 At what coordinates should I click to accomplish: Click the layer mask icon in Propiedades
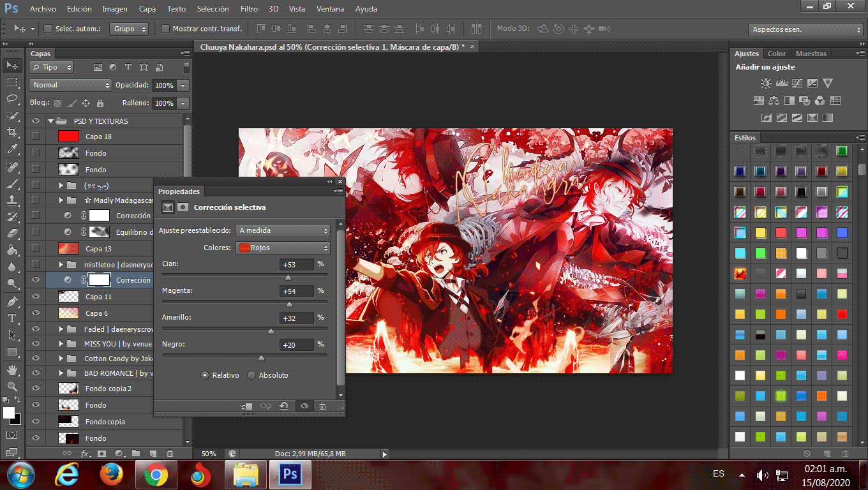[183, 207]
